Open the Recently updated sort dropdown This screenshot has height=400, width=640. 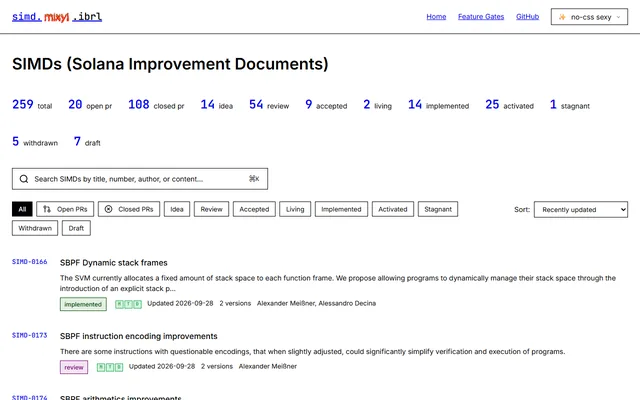tap(581, 209)
